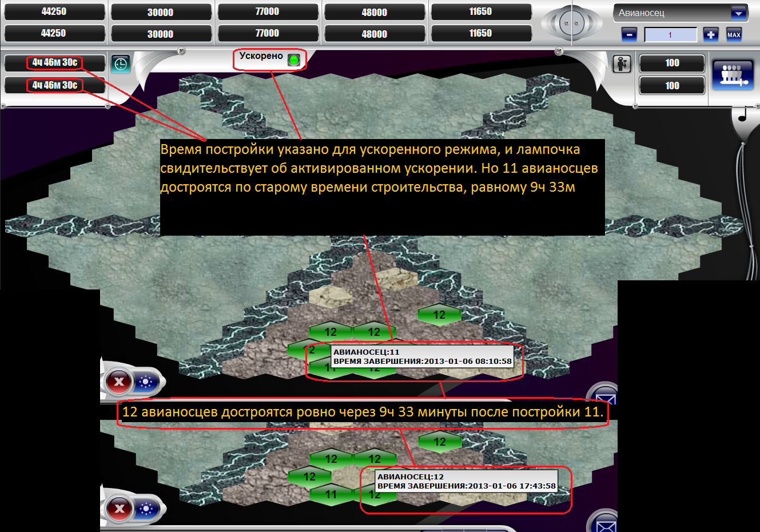Click the Ускорено label text

coord(261,56)
